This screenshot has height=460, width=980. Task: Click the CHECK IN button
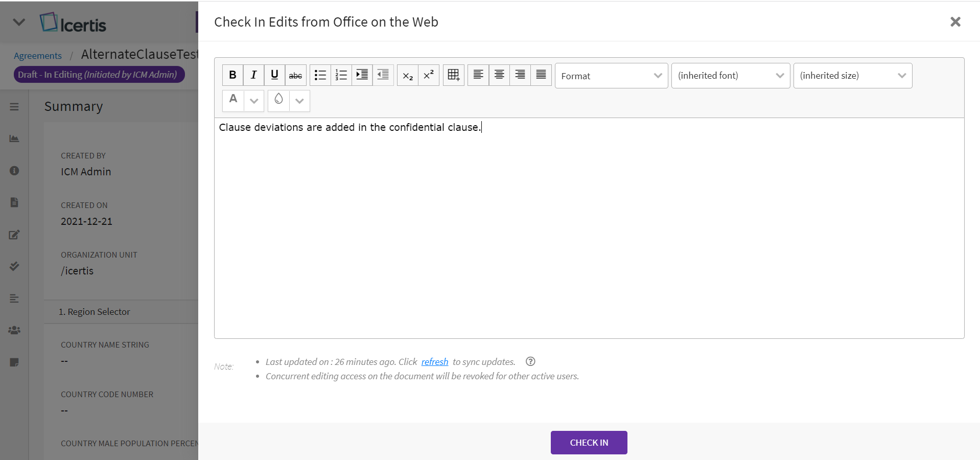pyautogui.click(x=589, y=443)
